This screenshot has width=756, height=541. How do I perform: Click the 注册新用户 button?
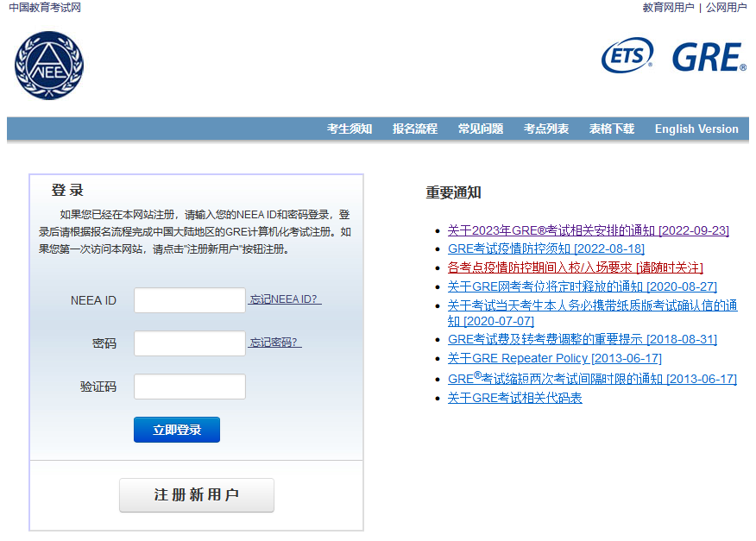[197, 495]
